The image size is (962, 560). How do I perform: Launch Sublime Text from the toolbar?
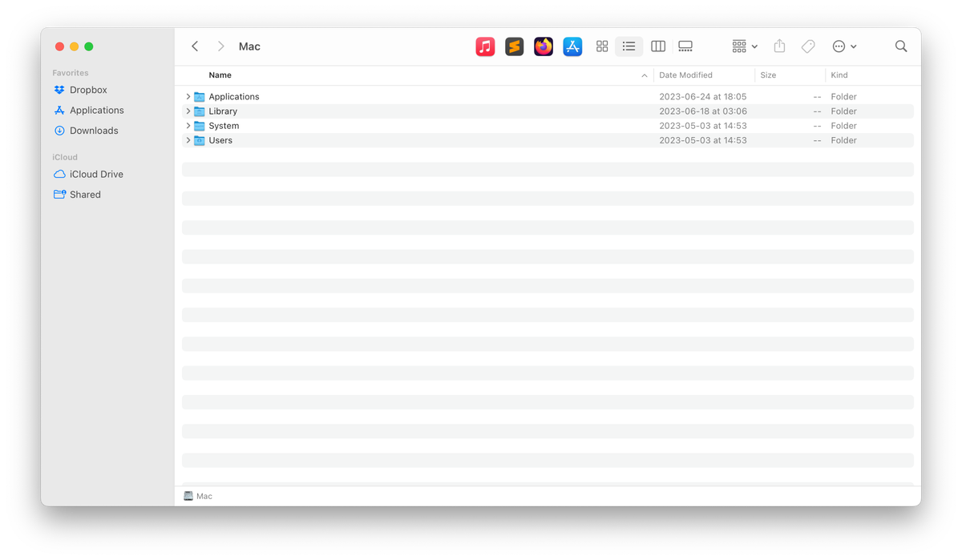[514, 46]
